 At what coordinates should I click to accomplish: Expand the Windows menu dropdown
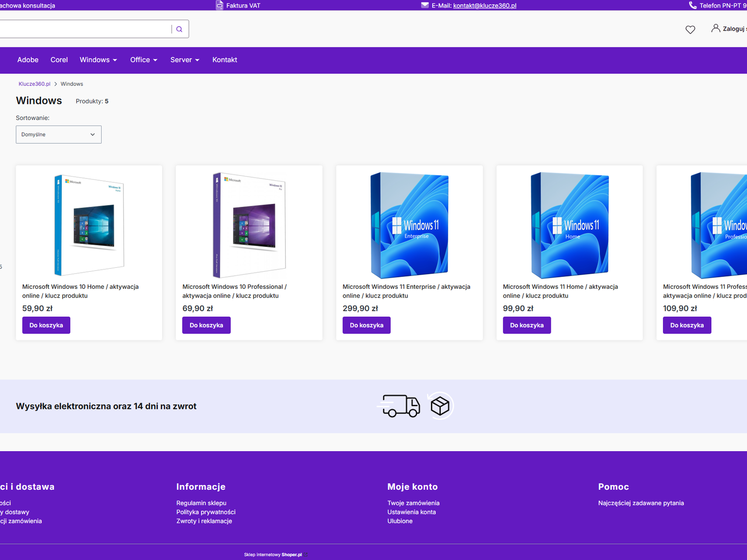point(98,60)
